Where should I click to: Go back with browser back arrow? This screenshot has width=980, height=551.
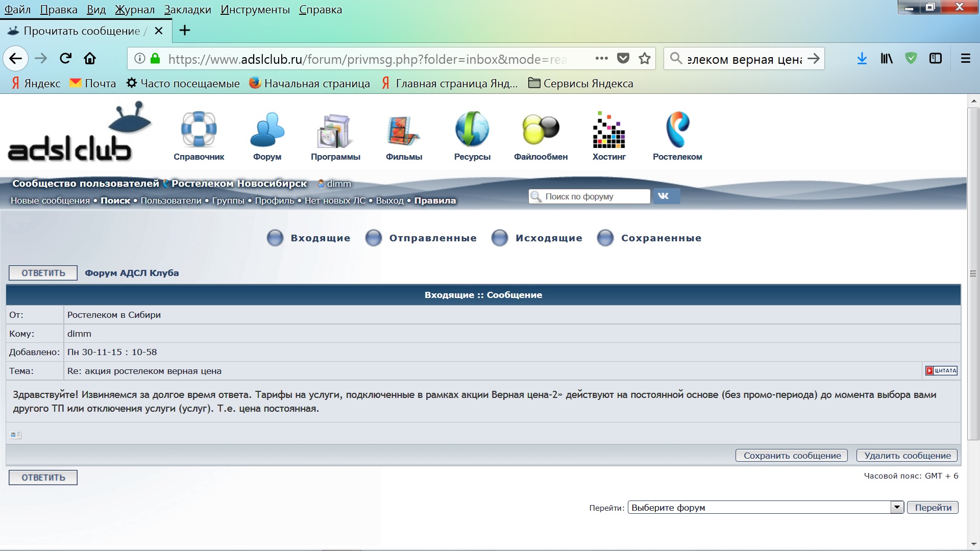coord(16,59)
